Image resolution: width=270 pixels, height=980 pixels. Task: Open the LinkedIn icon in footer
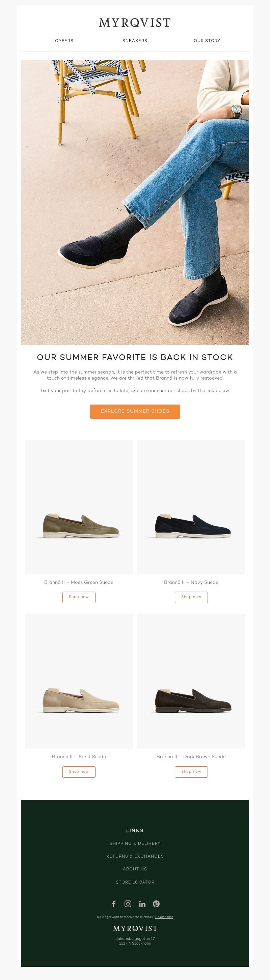tap(142, 903)
